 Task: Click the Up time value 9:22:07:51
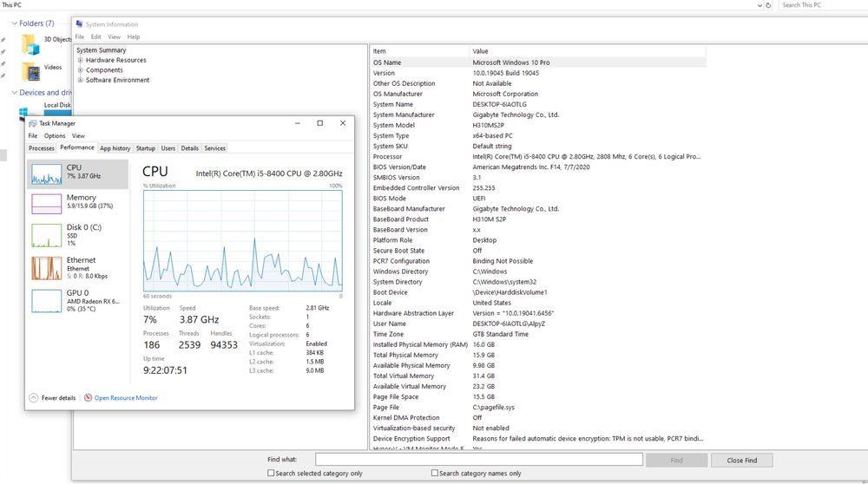point(165,370)
